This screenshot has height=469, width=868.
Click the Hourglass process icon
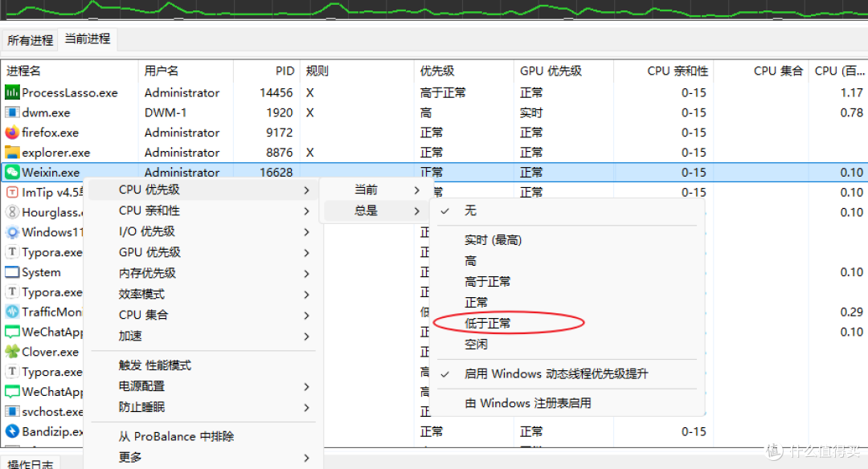click(x=12, y=212)
